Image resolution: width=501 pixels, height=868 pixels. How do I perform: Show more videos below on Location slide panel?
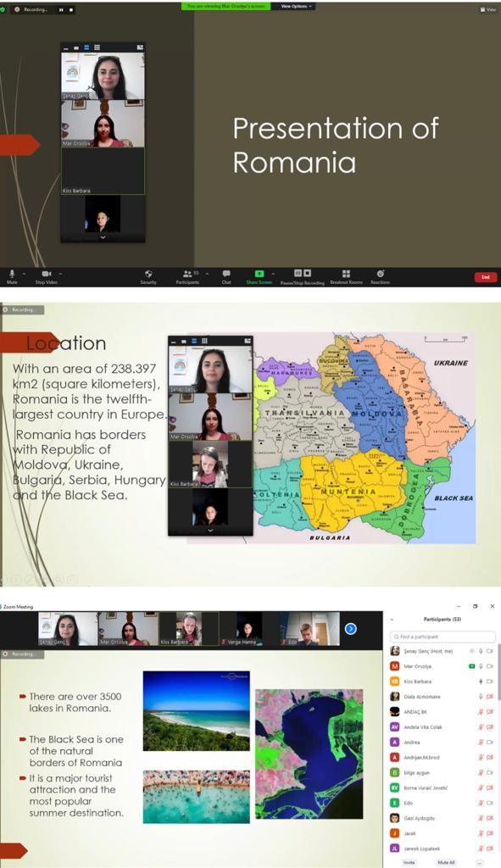210,530
